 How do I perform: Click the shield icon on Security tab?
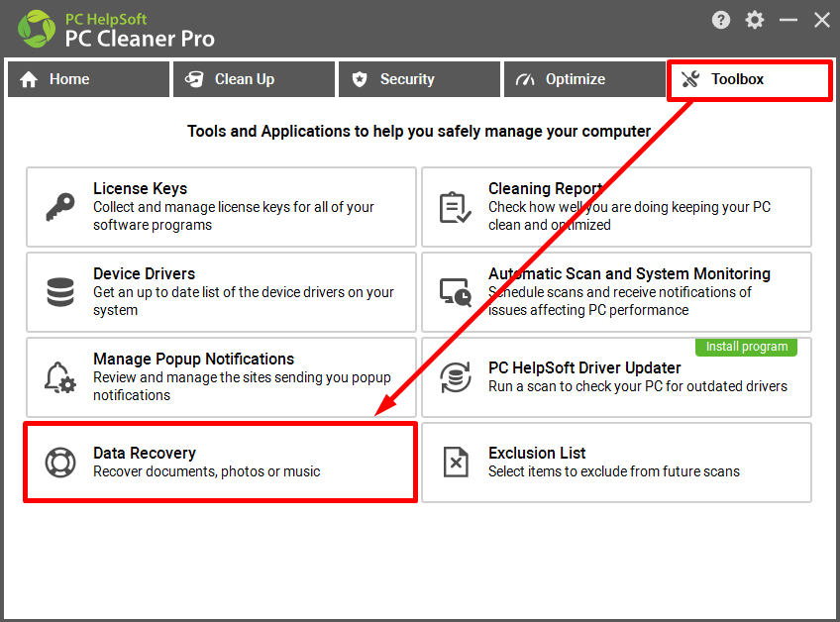tap(360, 79)
